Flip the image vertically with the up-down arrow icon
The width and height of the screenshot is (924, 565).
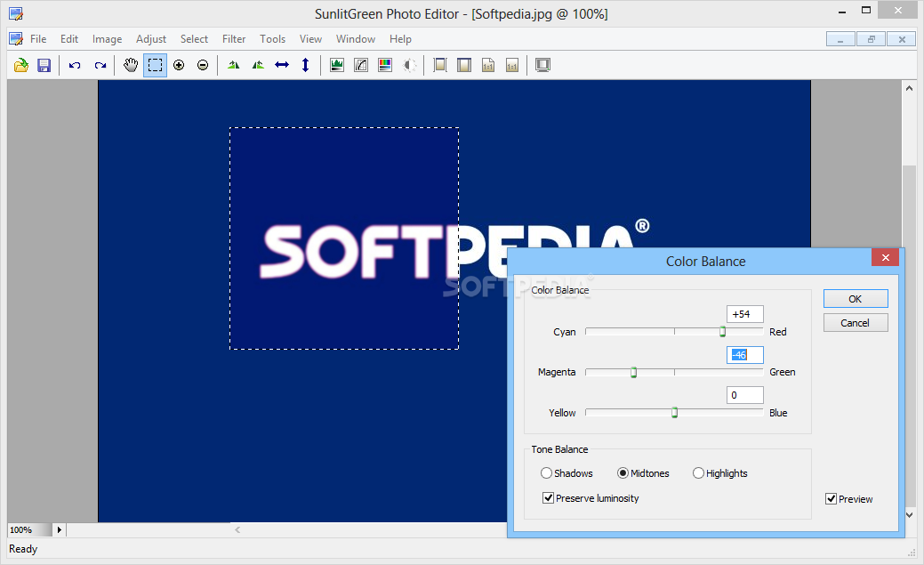click(x=305, y=65)
